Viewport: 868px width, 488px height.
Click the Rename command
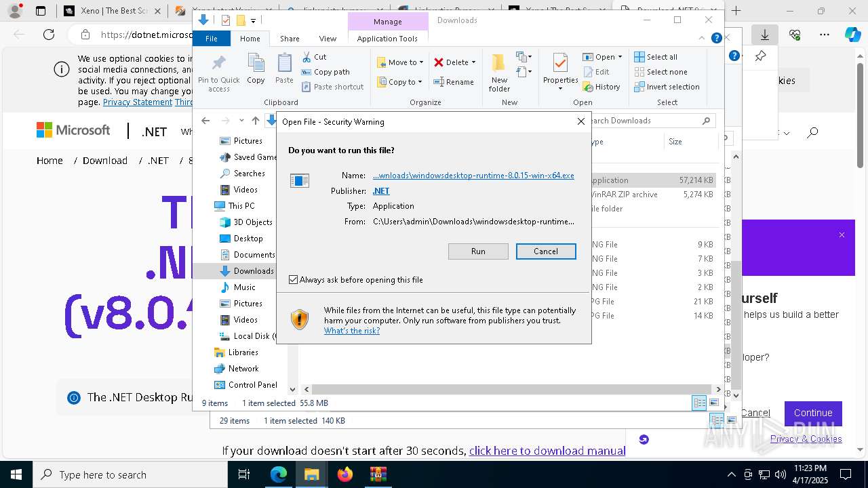coord(454,82)
